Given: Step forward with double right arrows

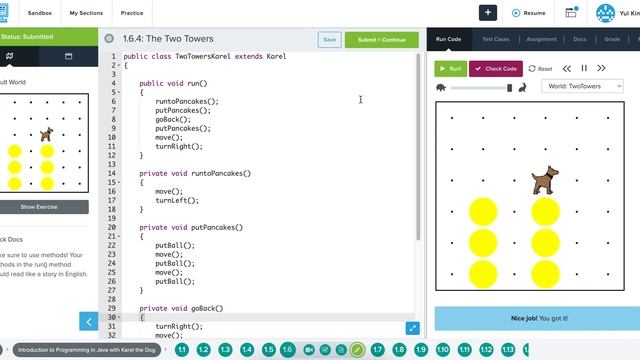Looking at the screenshot, I should (x=601, y=68).
